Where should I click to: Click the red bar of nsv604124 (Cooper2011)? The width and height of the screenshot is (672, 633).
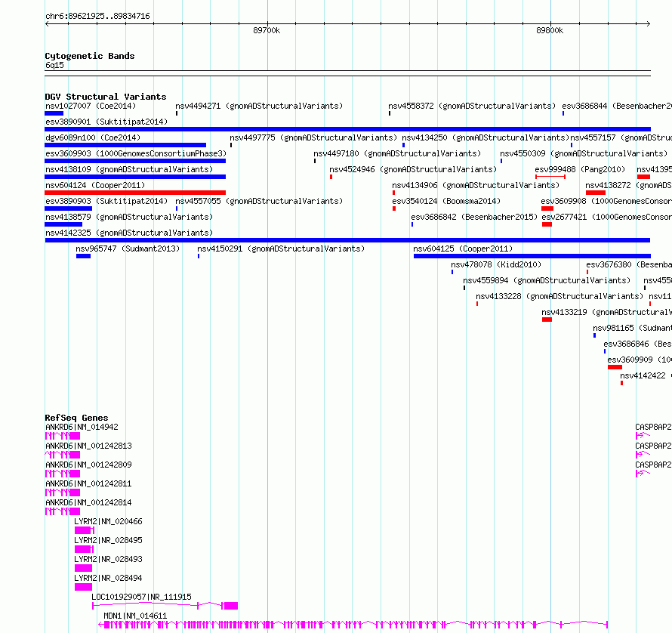(135, 193)
